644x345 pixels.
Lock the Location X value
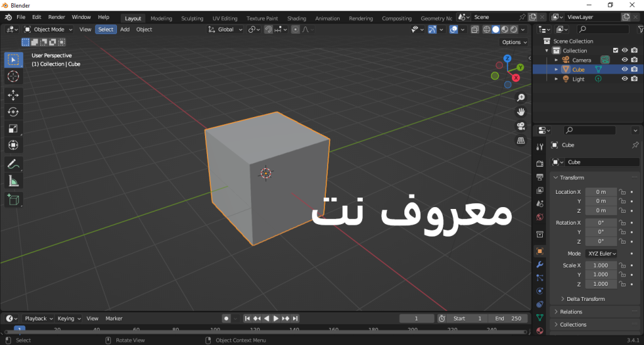(x=623, y=192)
